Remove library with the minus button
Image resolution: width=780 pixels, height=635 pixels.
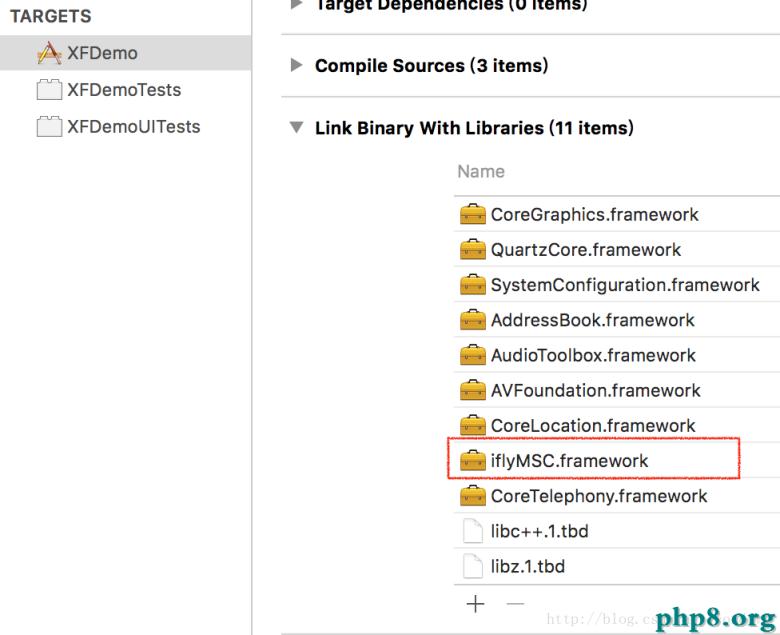[514, 604]
